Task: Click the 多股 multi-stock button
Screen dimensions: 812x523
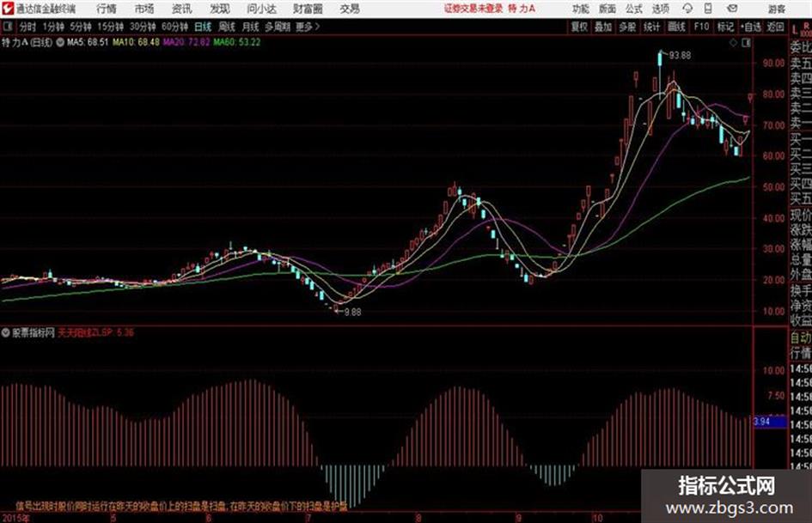Action: pyautogui.click(x=627, y=27)
